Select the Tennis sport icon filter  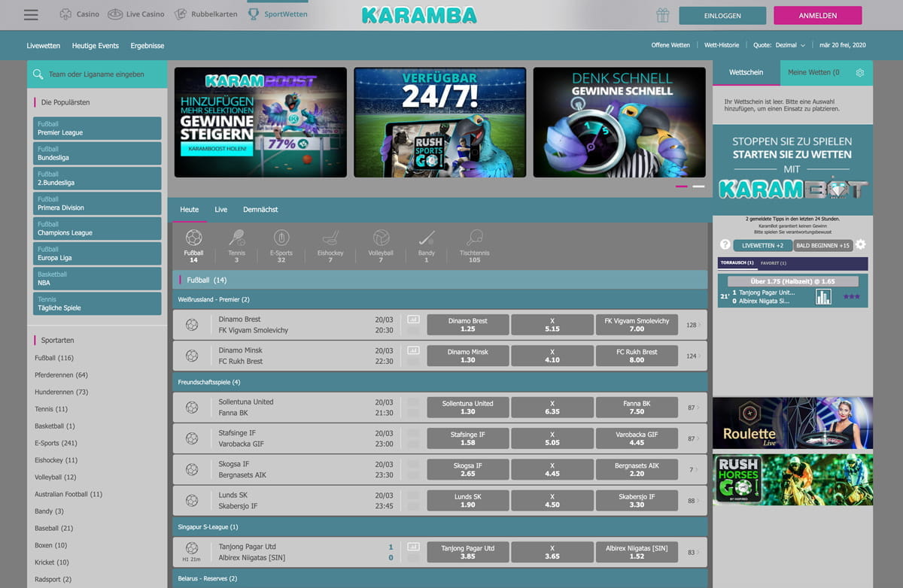(236, 246)
